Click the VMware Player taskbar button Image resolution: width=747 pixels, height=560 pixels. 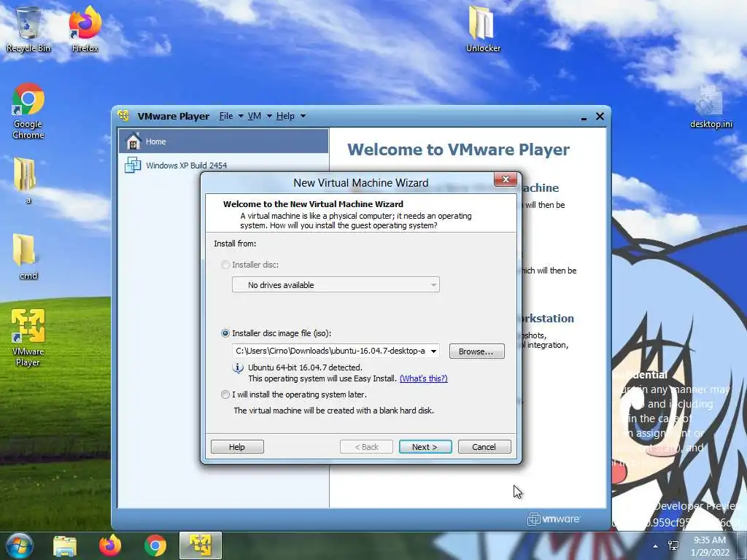point(201,545)
